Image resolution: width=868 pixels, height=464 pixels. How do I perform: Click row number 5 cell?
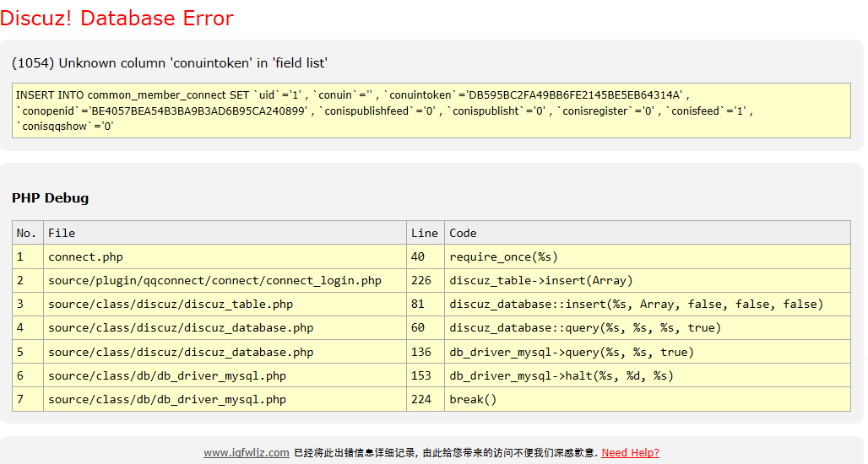[x=28, y=352]
